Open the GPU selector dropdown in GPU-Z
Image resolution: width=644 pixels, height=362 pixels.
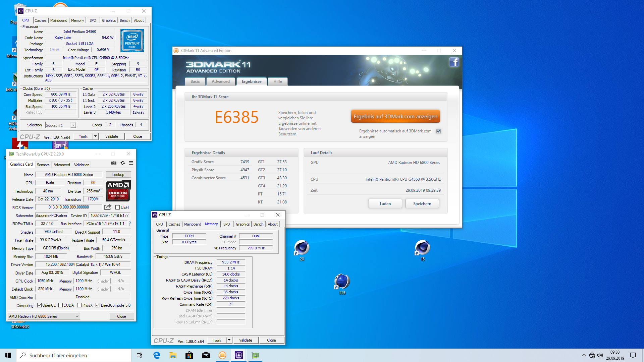point(44,316)
